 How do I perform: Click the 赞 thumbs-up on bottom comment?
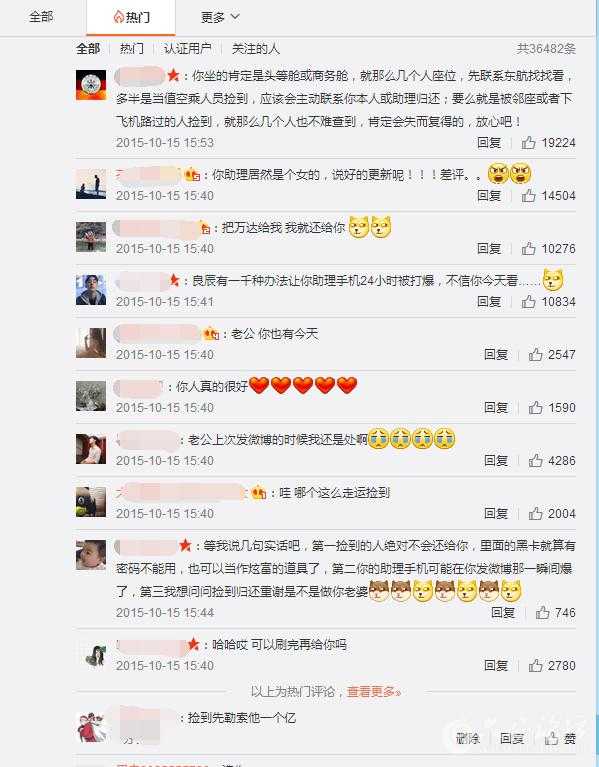[x=560, y=738]
